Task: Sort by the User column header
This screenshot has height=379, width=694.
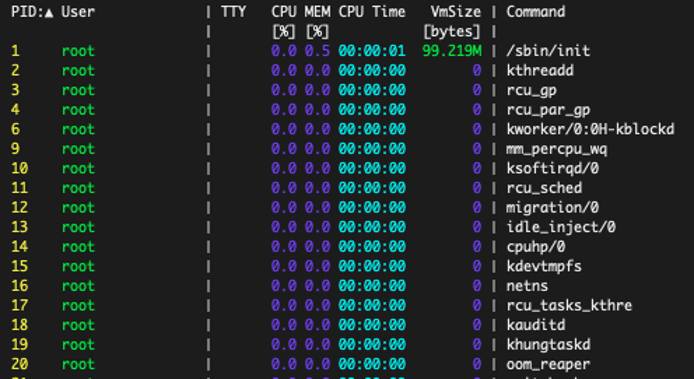Action: click(x=78, y=12)
